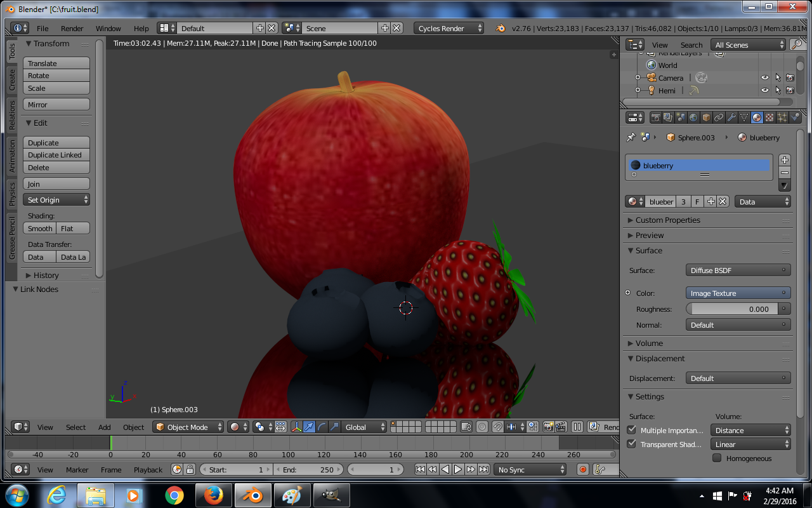Click the keying set key icon
The width and height of the screenshot is (812, 508).
[x=599, y=469]
